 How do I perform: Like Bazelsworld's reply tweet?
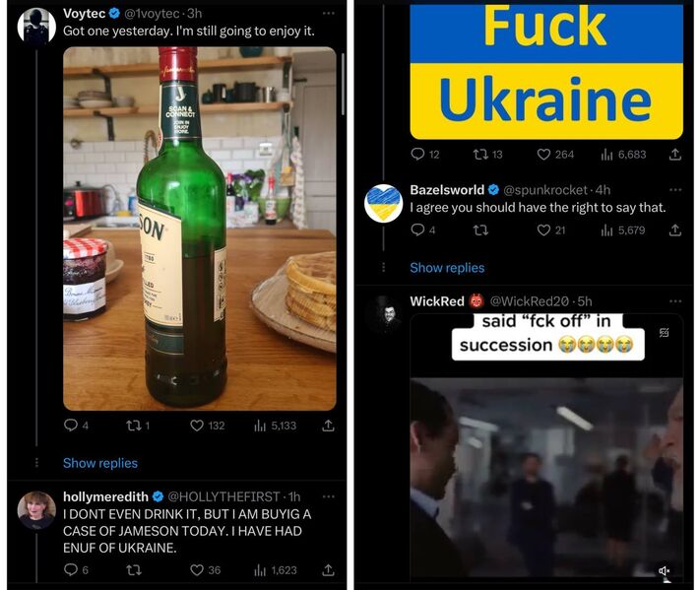[543, 230]
